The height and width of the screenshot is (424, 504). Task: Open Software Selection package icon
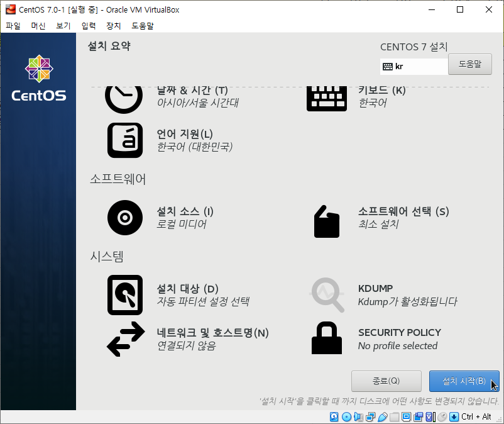point(327,221)
